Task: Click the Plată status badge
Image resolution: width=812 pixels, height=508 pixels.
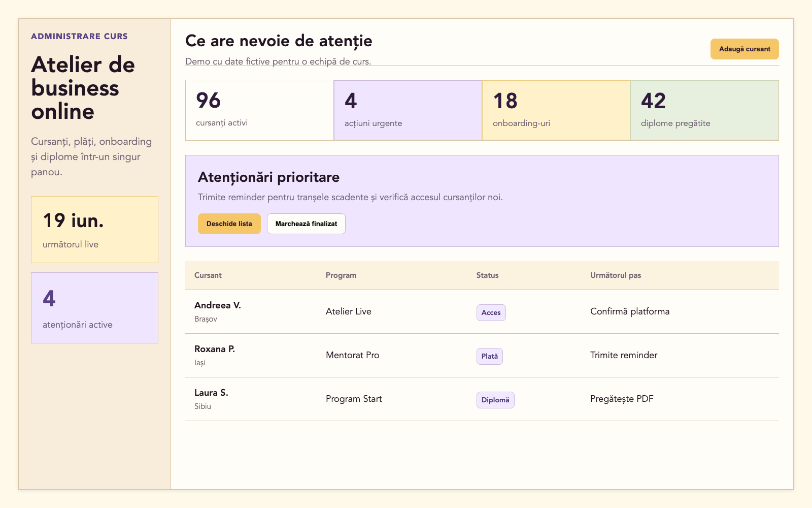Action: [x=489, y=356]
